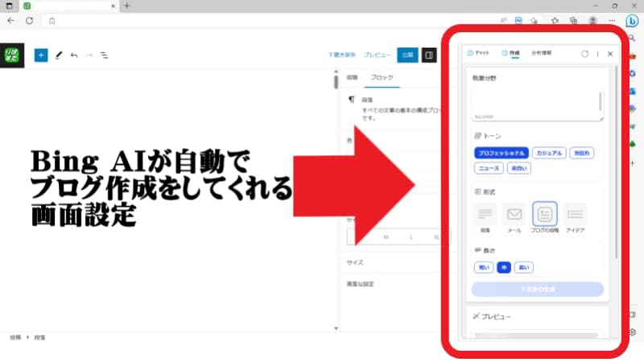
Task: Click inside the 執筆分野 text area
Action: [536, 105]
